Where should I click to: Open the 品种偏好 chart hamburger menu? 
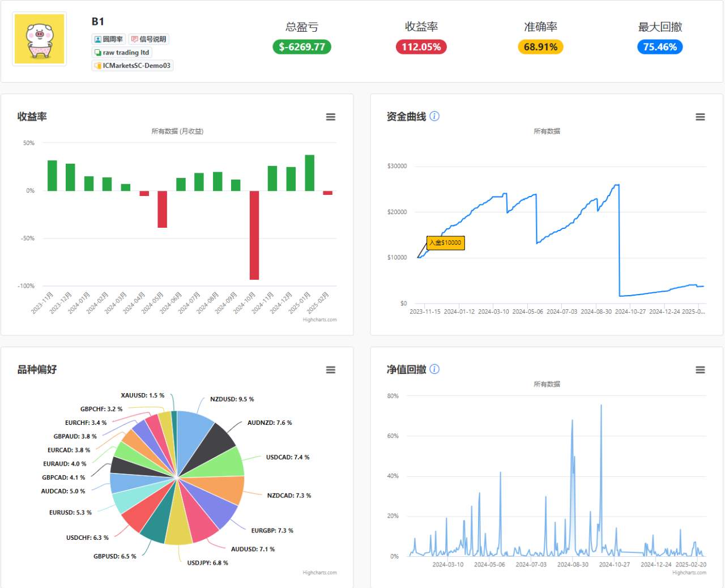[331, 370]
